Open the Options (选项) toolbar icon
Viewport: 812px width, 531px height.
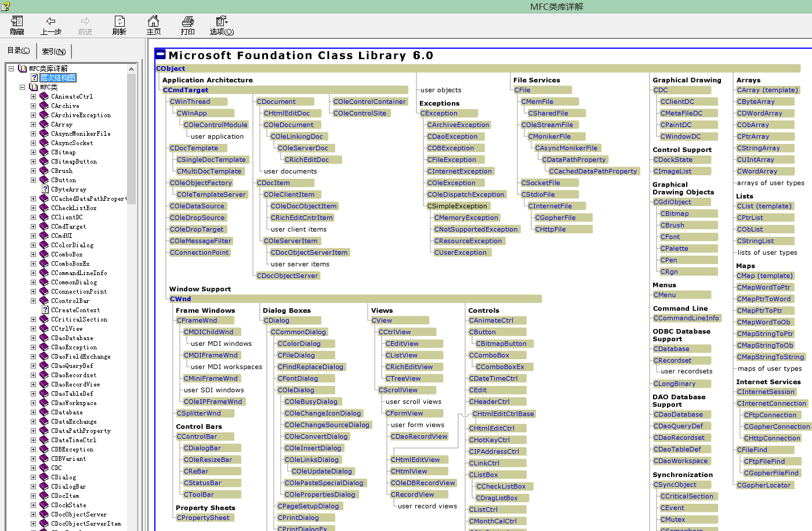(x=222, y=22)
